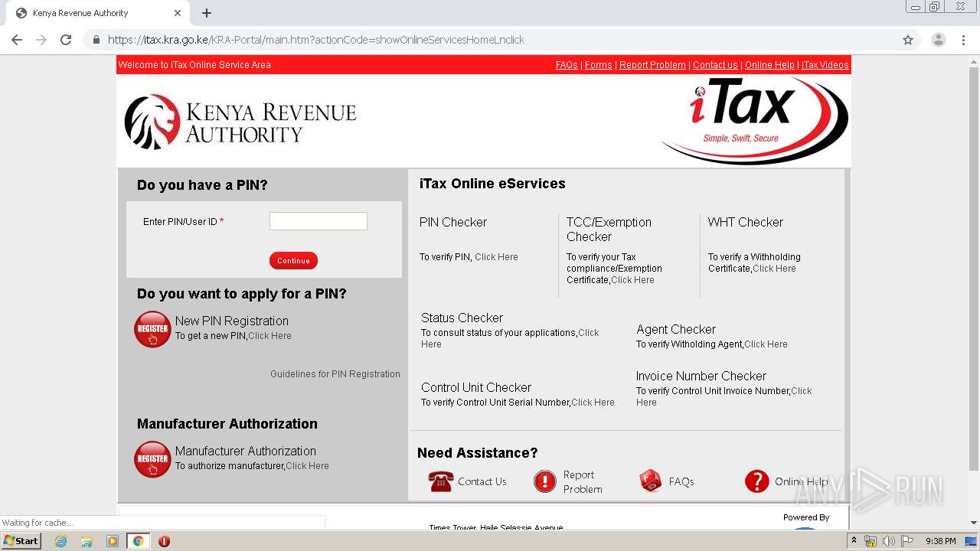Click the Enter PIN/User ID field
This screenshot has width=980, height=551.
[318, 221]
